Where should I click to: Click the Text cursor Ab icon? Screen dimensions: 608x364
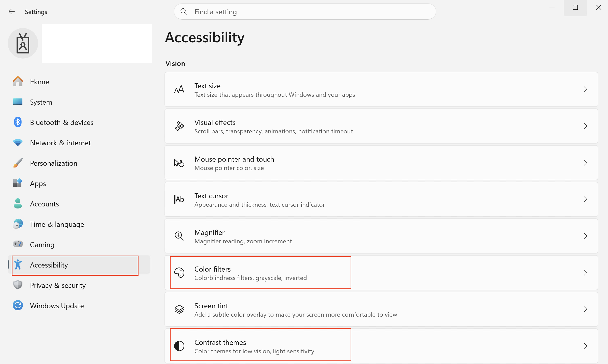179,199
